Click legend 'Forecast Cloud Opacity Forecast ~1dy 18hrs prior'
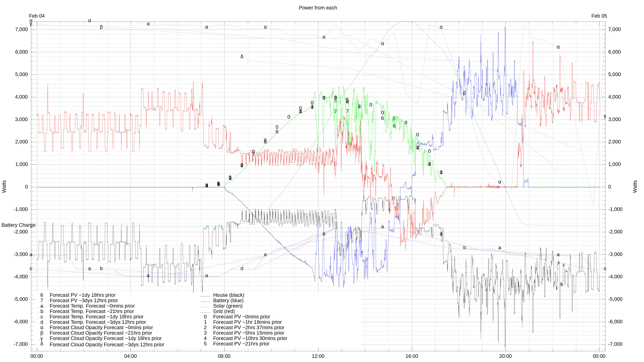Viewport: 644px width, 362px height. pyautogui.click(x=106, y=338)
